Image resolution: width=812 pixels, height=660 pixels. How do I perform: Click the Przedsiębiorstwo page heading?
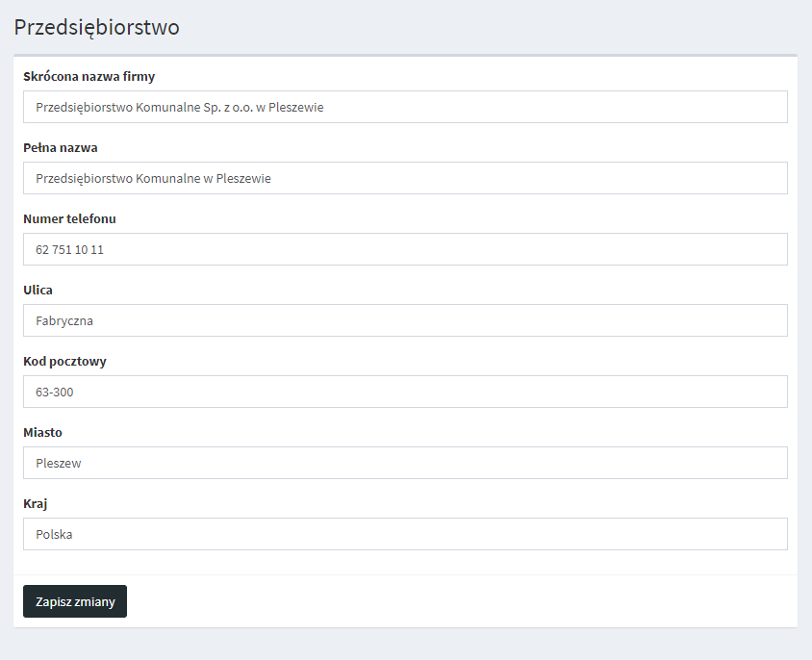click(x=96, y=27)
